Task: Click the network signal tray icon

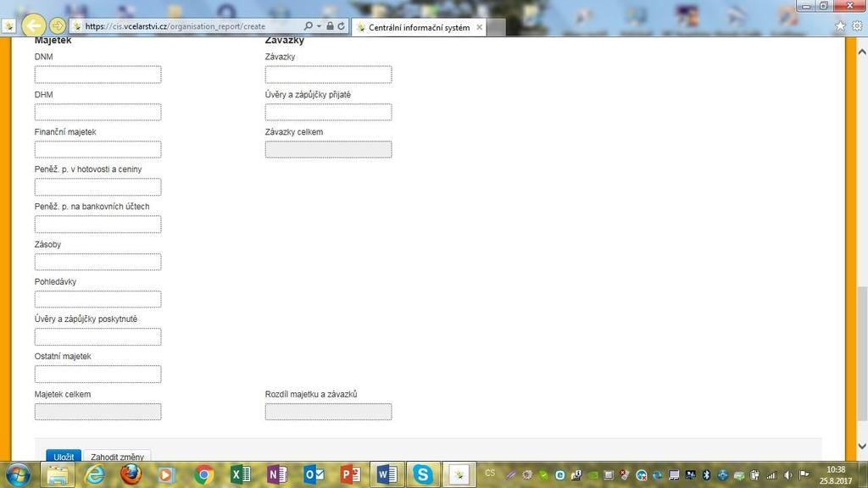Action: (x=771, y=474)
